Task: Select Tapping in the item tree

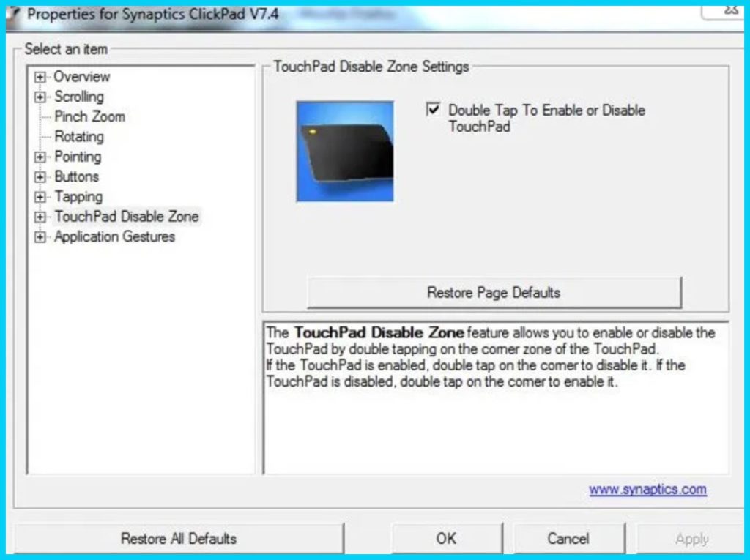Action: (78, 197)
